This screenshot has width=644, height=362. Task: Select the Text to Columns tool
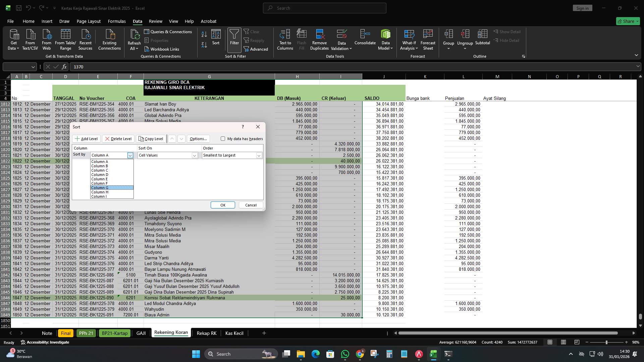click(x=285, y=39)
